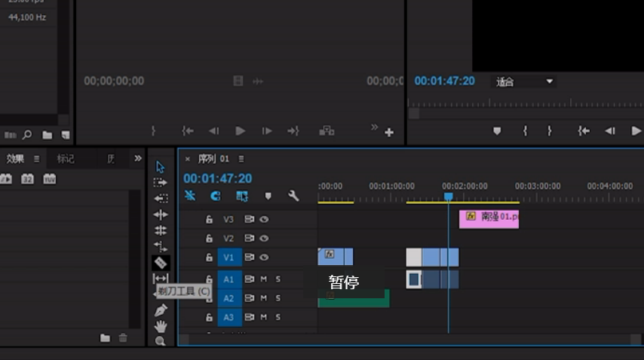This screenshot has width=644, height=360.
Task: Toggle sync lock on A2 track
Action: 250,298
